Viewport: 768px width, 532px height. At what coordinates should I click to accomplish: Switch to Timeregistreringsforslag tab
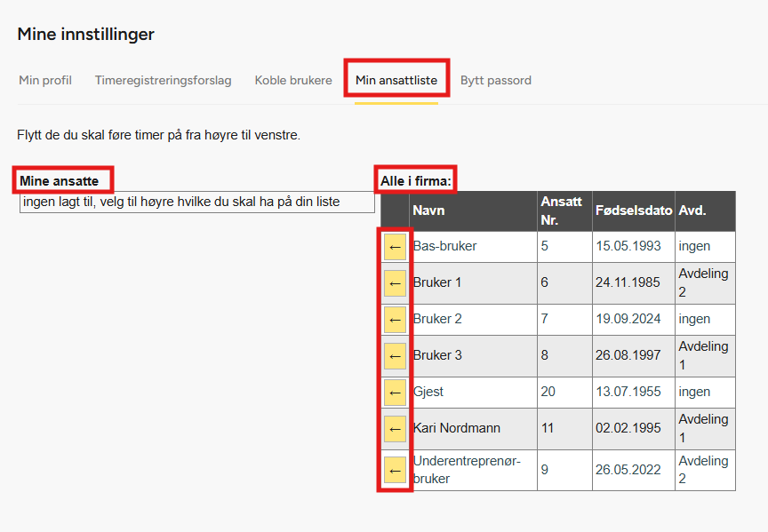click(163, 81)
